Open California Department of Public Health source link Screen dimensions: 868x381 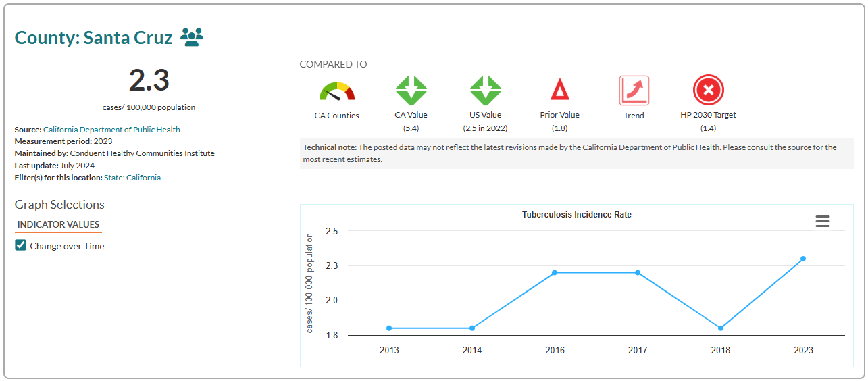[111, 129]
